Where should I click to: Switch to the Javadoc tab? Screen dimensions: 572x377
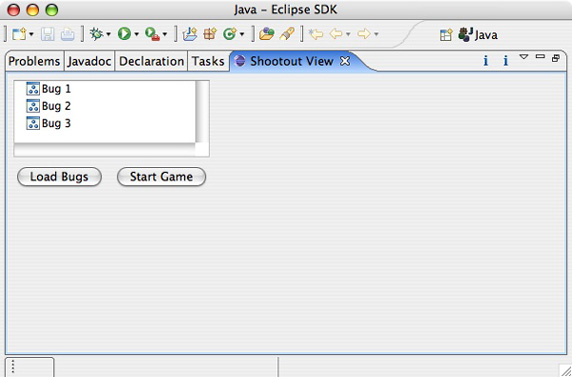click(89, 61)
